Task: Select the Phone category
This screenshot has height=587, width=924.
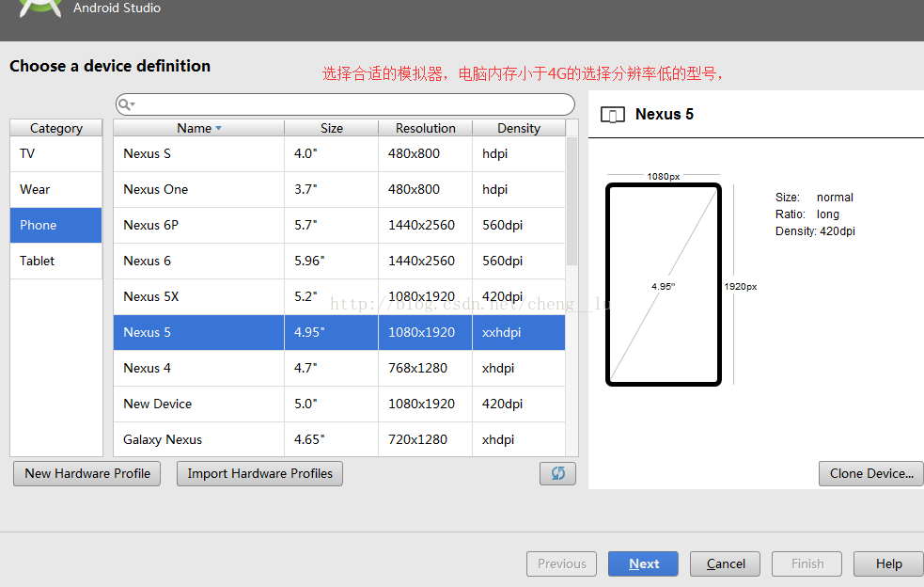Action: tap(56, 226)
